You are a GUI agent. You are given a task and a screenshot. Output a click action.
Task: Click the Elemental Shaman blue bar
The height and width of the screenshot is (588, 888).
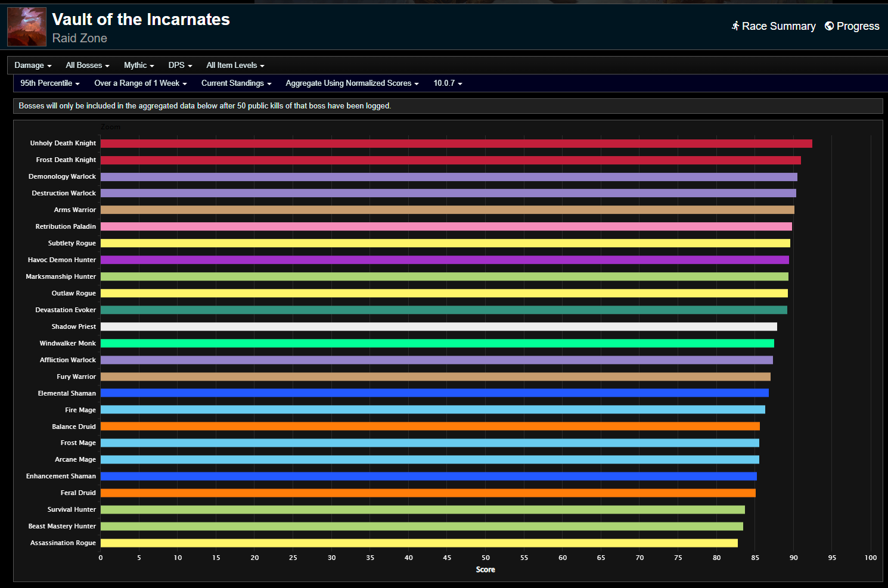[434, 393]
